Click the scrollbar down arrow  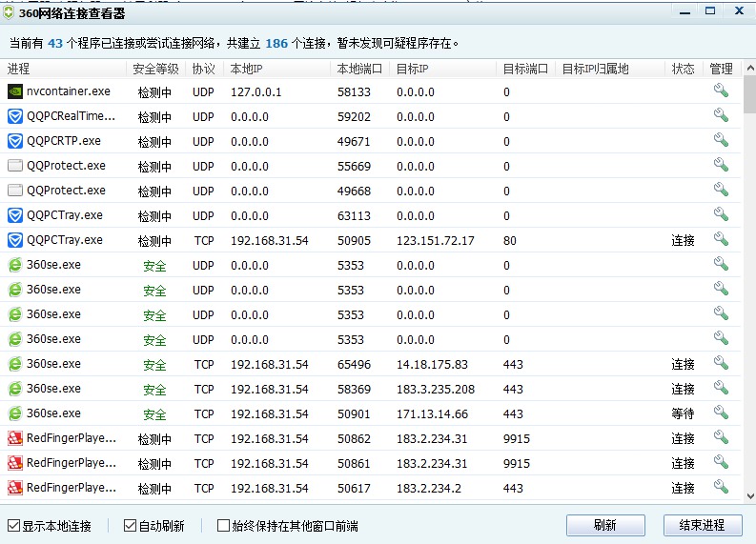749,495
